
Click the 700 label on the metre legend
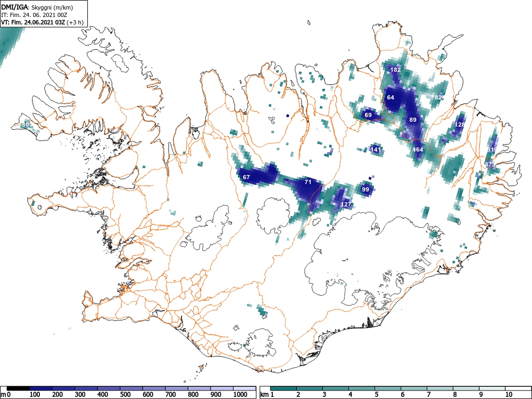pos(170,395)
